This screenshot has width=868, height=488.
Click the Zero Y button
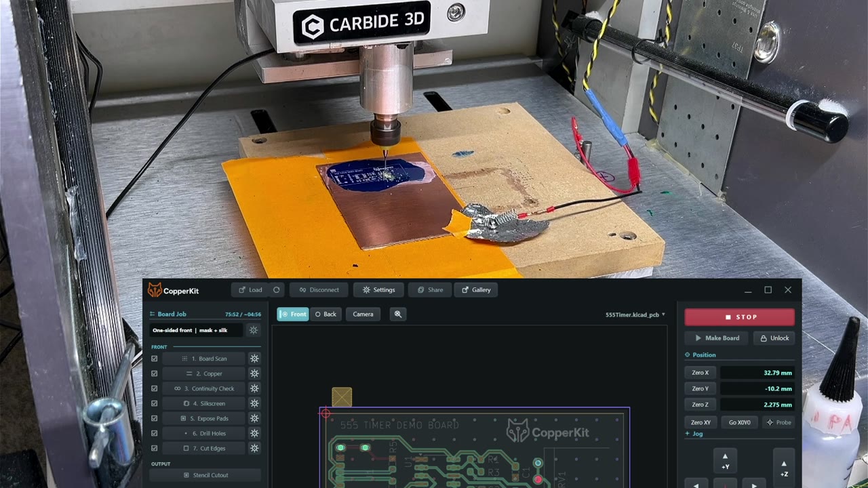click(x=701, y=388)
